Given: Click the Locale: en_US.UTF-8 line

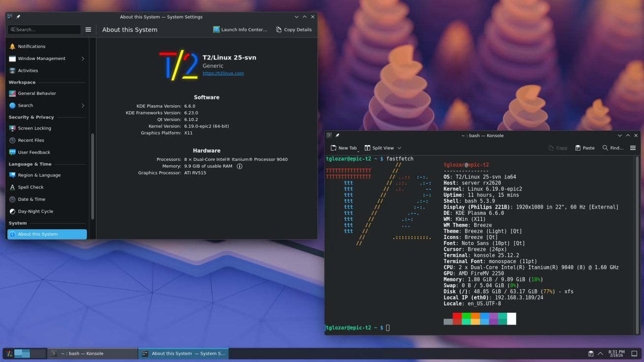Looking at the screenshot, I should pos(472,303).
